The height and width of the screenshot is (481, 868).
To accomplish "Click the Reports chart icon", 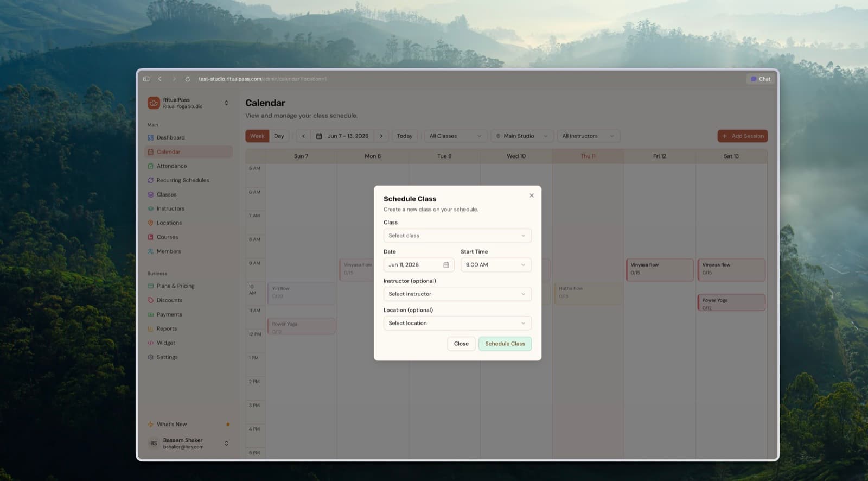I will pos(151,329).
